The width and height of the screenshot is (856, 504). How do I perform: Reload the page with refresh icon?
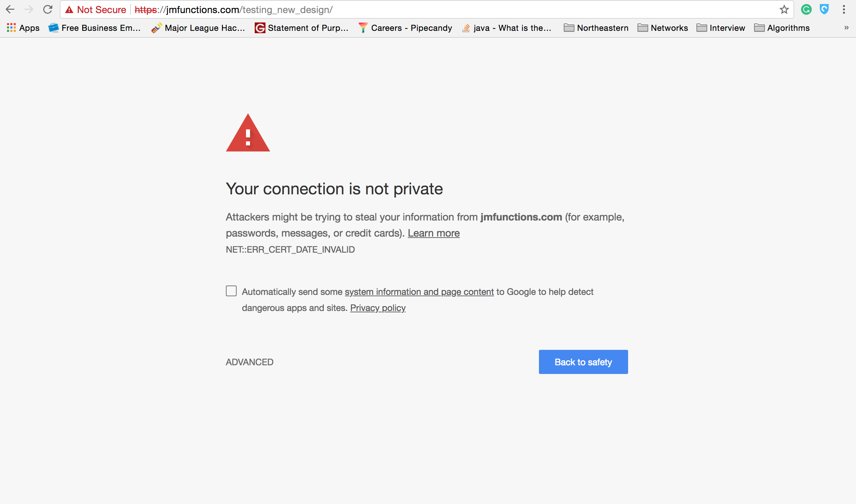(48, 9)
